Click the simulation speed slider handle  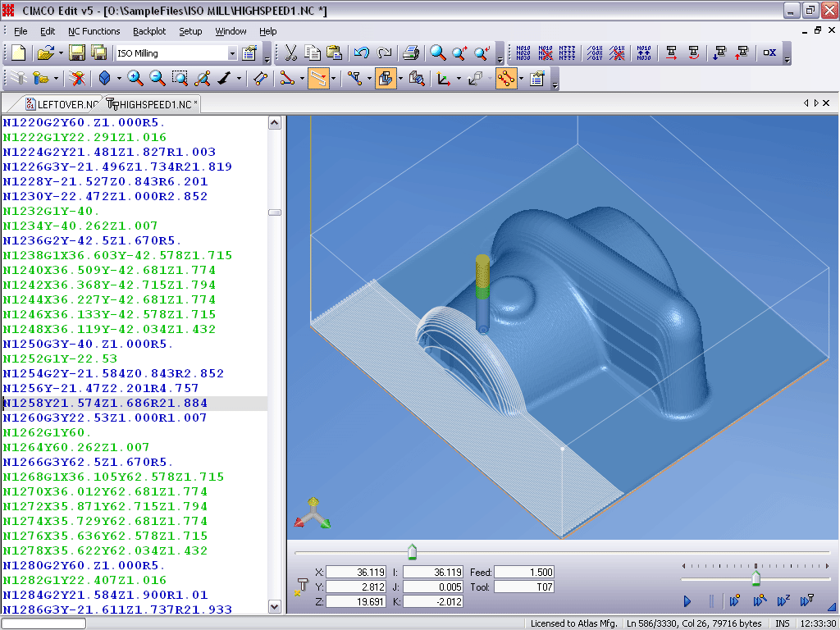[756, 579]
